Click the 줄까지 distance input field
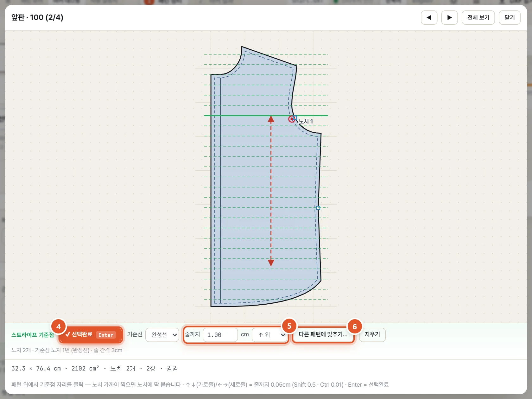The width and height of the screenshot is (532, 399). tap(220, 335)
